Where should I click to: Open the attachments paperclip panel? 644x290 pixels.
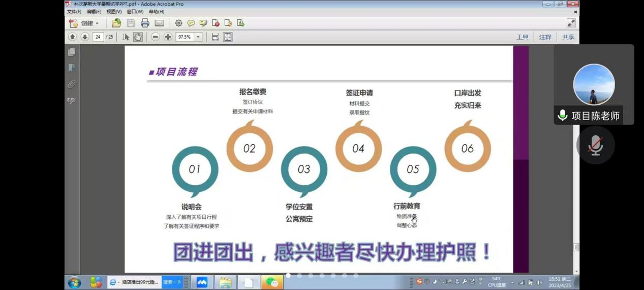click(x=72, y=84)
